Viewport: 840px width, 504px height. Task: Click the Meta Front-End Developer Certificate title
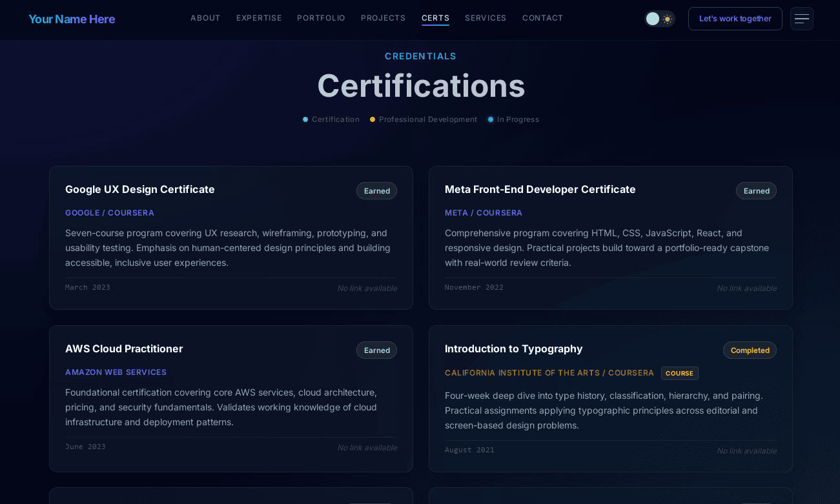(x=540, y=189)
